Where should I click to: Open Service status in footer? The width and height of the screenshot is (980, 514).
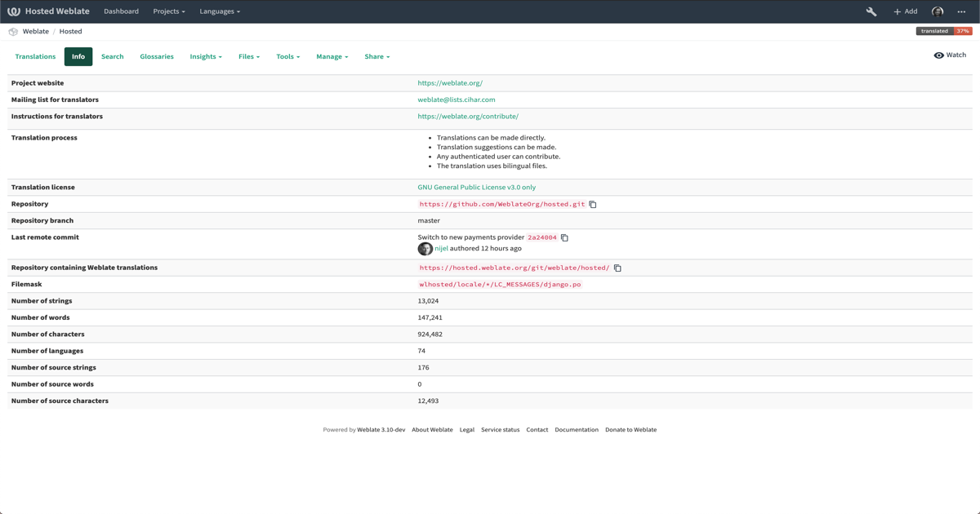coord(501,430)
